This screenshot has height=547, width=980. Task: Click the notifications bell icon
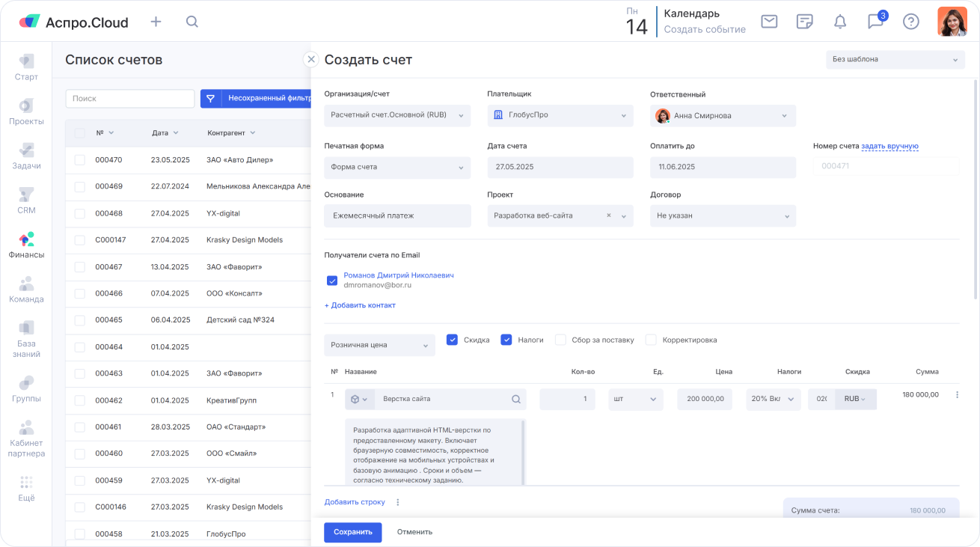point(840,22)
